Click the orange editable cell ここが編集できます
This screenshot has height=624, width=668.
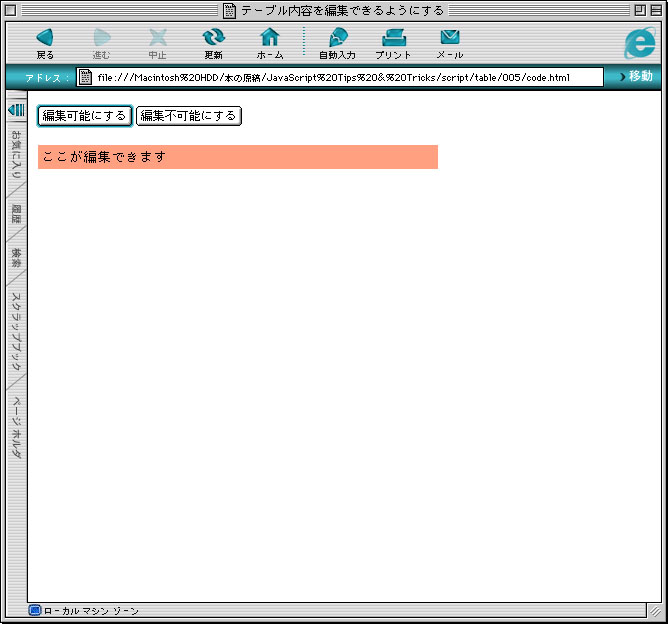[x=238, y=157]
